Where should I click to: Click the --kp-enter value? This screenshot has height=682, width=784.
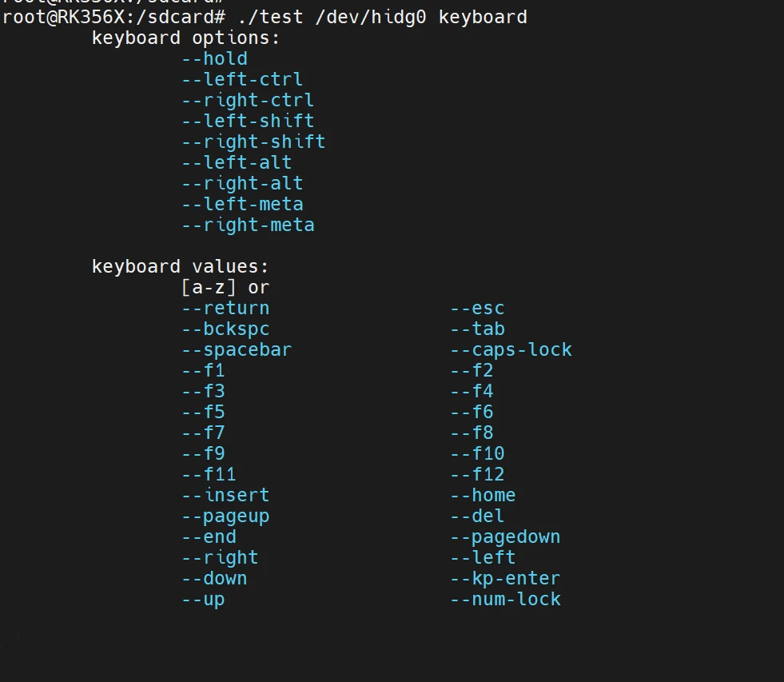coord(506,579)
